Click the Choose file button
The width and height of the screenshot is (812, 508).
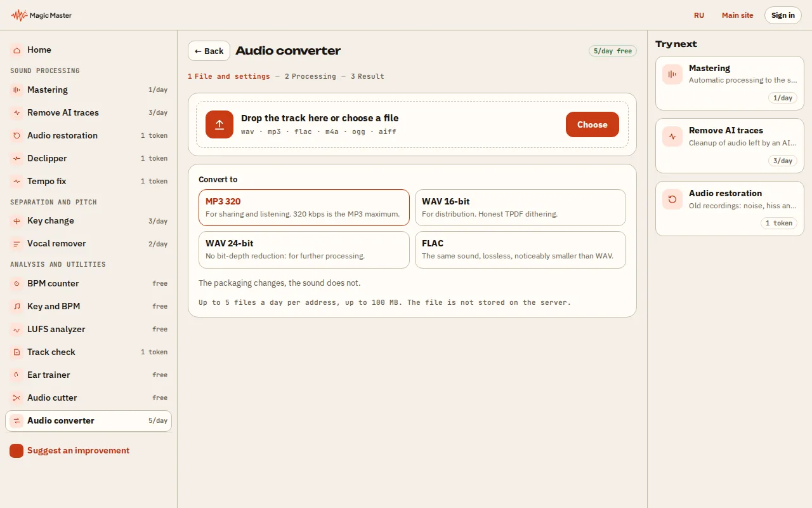coord(593,124)
